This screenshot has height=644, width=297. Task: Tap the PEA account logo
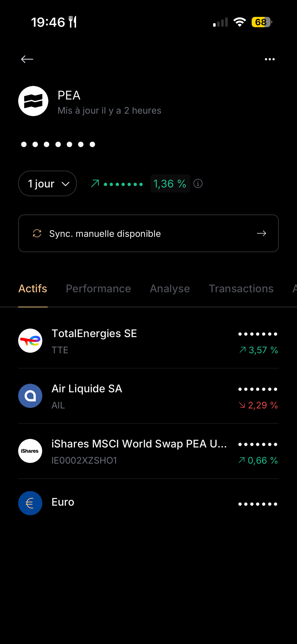[33, 101]
